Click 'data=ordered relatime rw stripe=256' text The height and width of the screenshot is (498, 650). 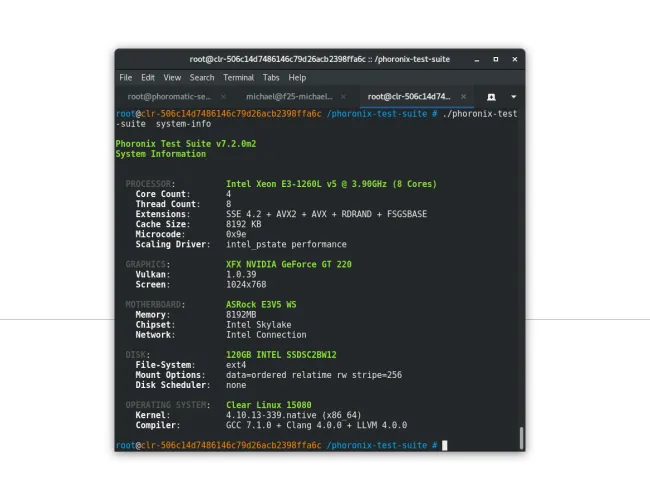(314, 375)
